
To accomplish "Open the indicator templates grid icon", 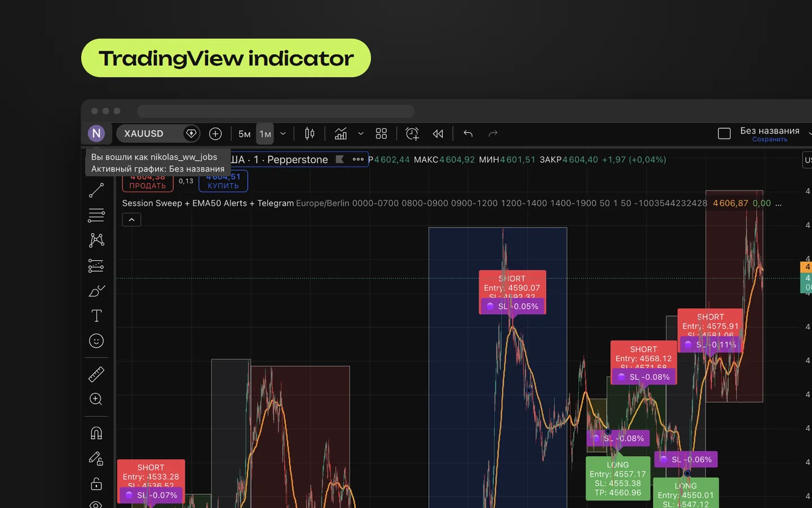I will pyautogui.click(x=381, y=134).
